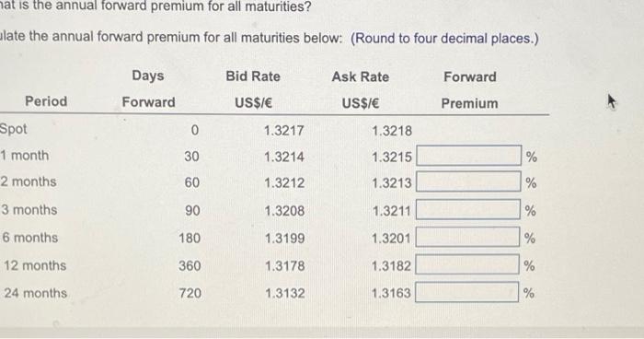
Task: Click the 1 month bid rate 1.3214
Action: click(284, 157)
